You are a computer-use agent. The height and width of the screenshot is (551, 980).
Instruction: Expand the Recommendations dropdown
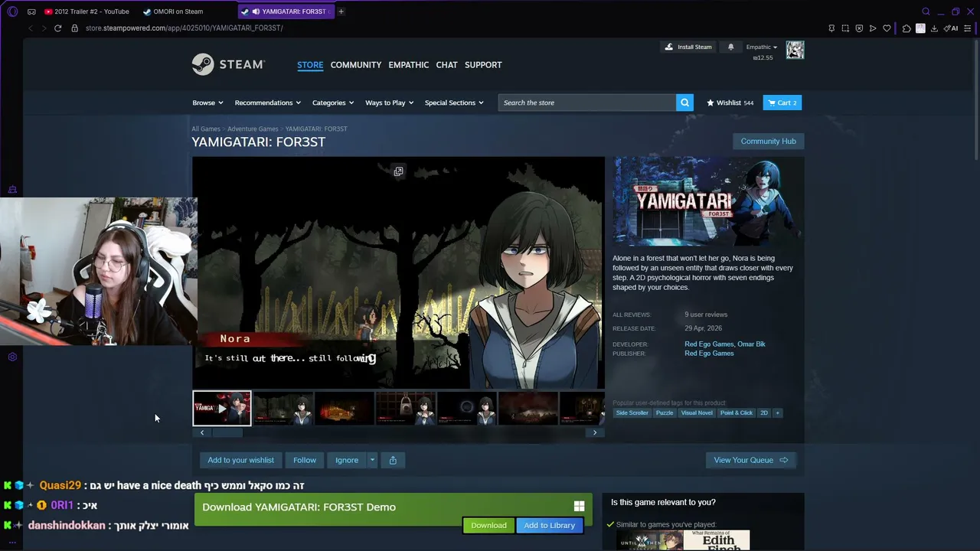click(x=267, y=103)
